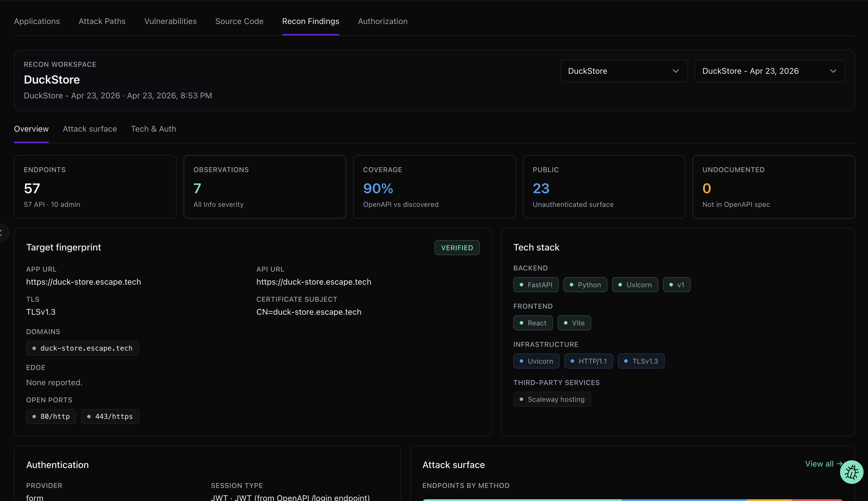This screenshot has height=501, width=868.
Task: Open the DuckStore - Apr 23, 2026 scan dropdown
Action: [x=770, y=71]
